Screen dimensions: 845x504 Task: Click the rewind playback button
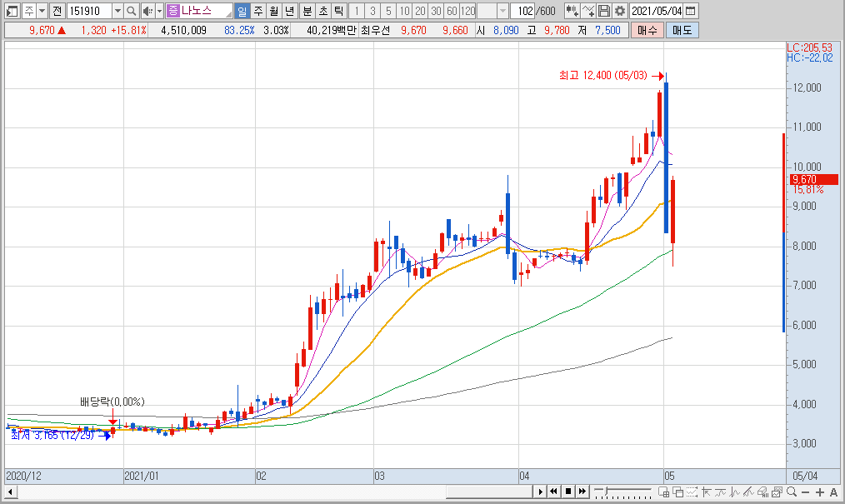(553, 492)
